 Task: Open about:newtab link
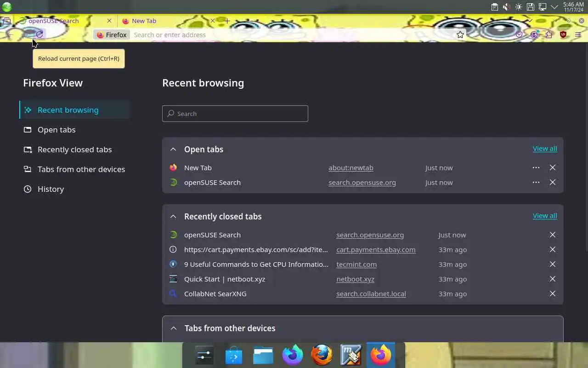coord(351,168)
